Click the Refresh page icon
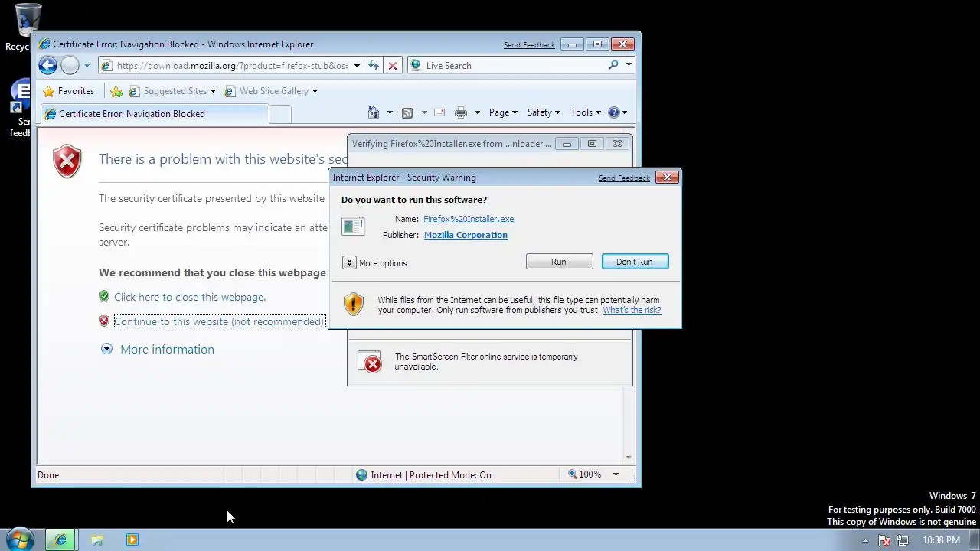980x551 pixels. tap(374, 66)
